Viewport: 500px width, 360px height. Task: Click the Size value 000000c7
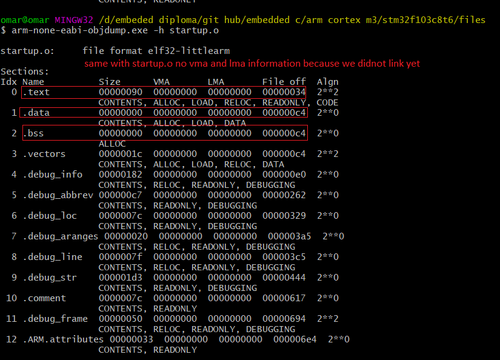point(120,195)
